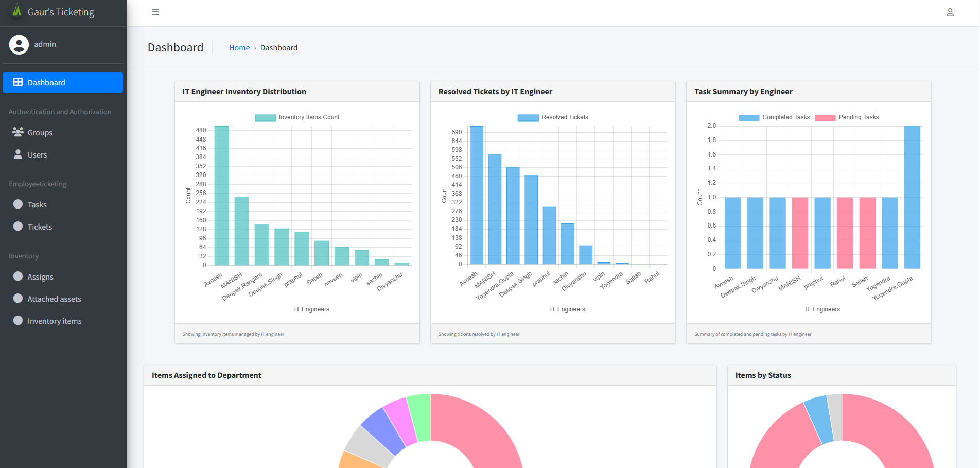Click the green slice in Department donut chart
The height and width of the screenshot is (468, 980).
pyautogui.click(x=419, y=417)
